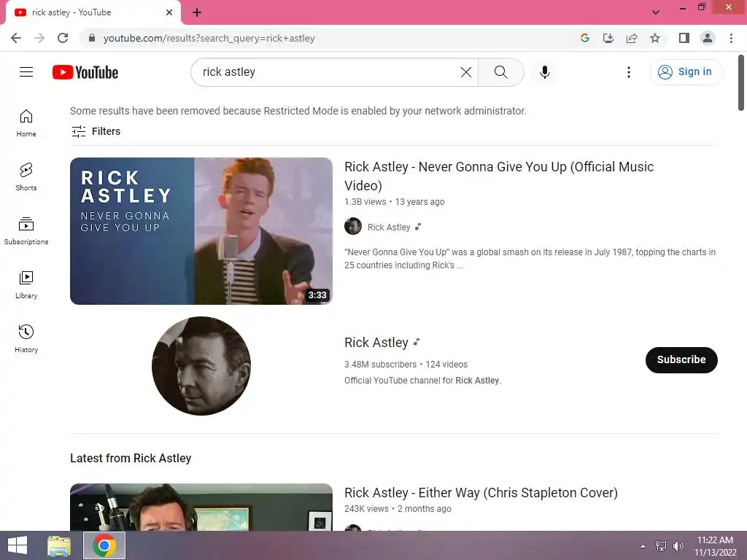Click the browser Back arrow
This screenshot has height=560, width=747.
coord(16,38)
